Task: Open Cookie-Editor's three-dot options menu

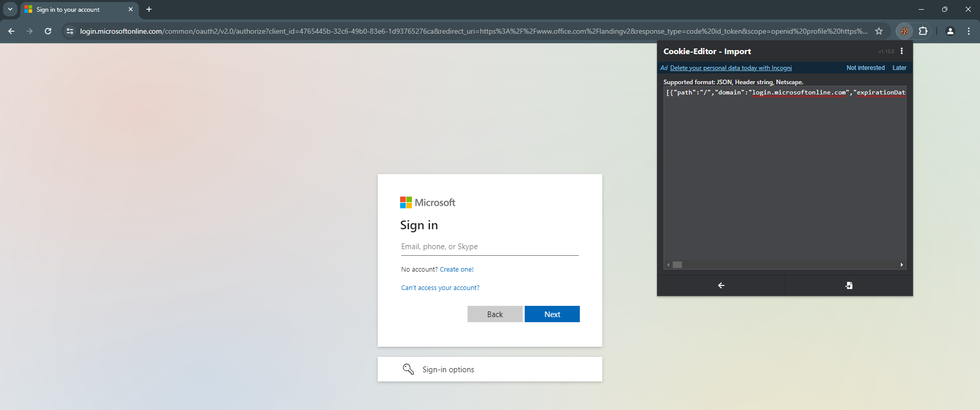Action: tap(902, 51)
